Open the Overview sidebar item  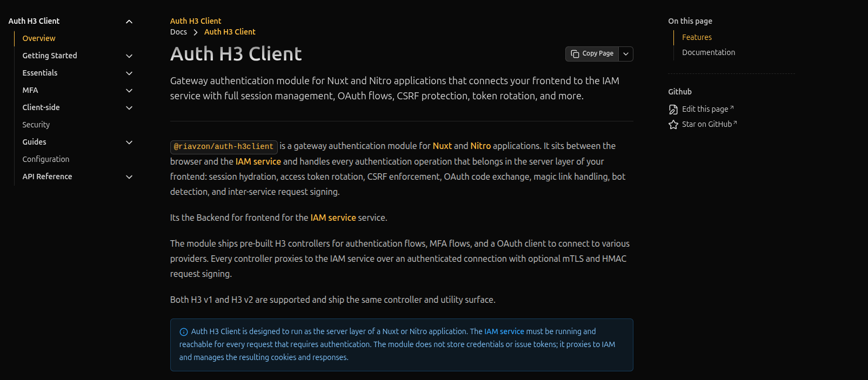pos(39,38)
